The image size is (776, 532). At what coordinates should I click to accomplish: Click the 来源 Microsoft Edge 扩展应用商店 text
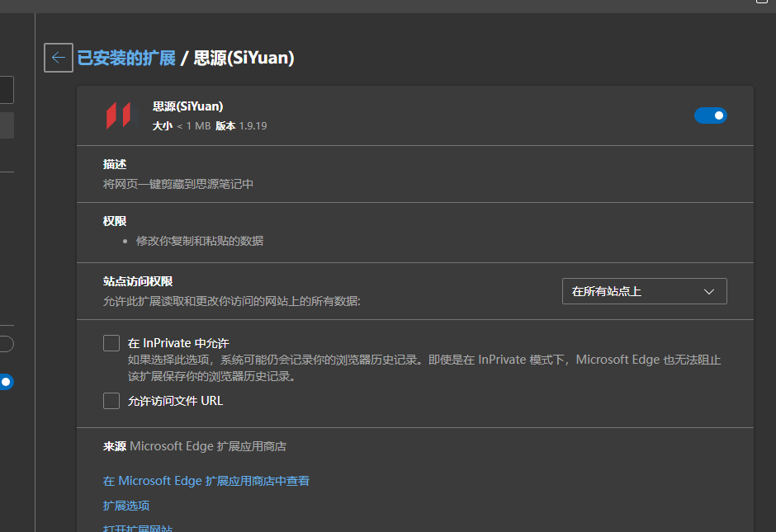click(x=195, y=446)
